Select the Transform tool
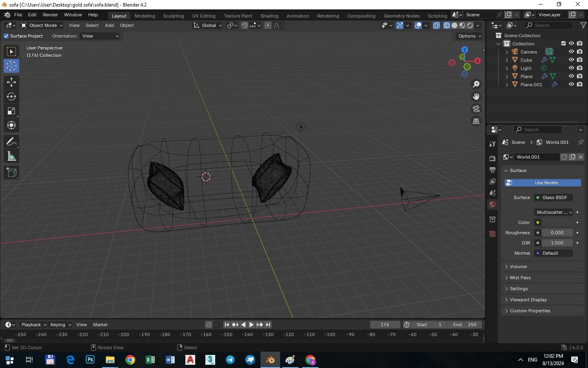588x368 pixels. [x=11, y=125]
